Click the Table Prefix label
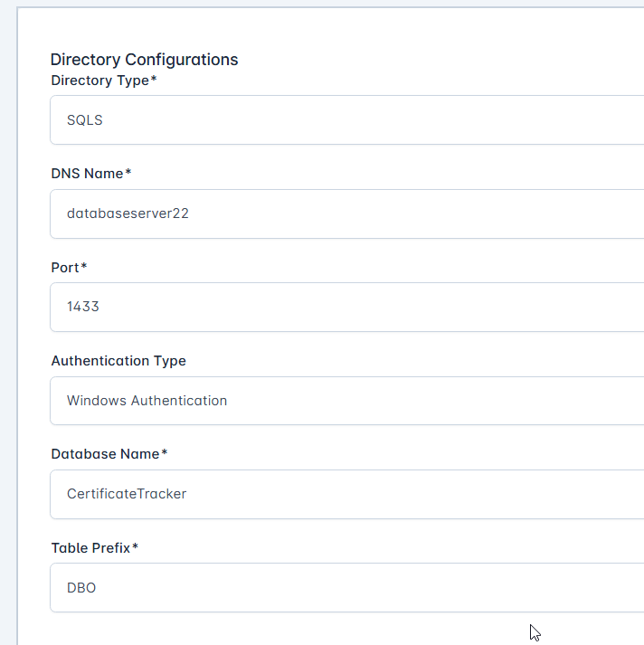The width and height of the screenshot is (644, 645). pyautogui.click(x=90, y=547)
